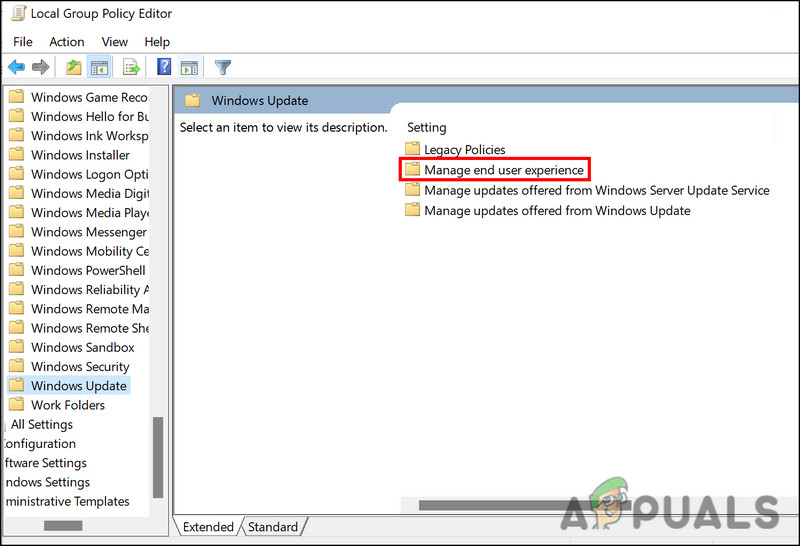This screenshot has height=546, width=800.
Task: Click the folder icon beside Manage end user experience
Action: click(x=412, y=169)
